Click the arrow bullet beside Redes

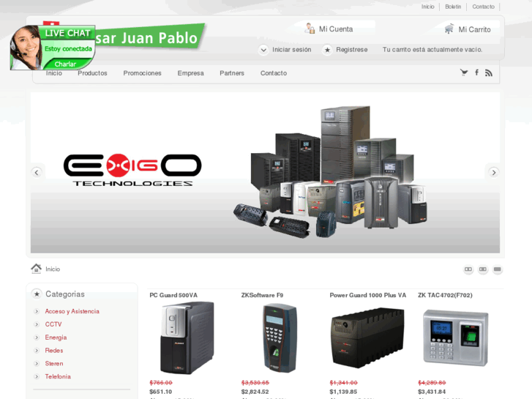[x=37, y=351]
